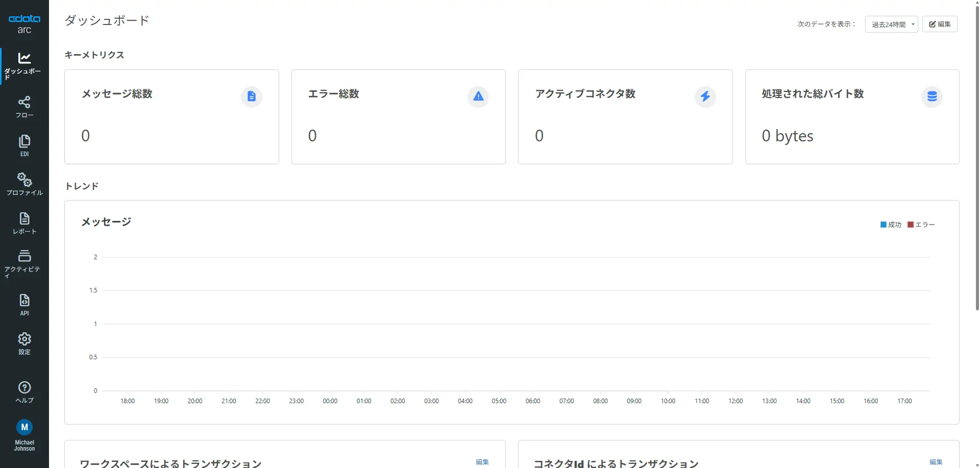Click the コネクタId によるトランザクション heading
The width and height of the screenshot is (980, 468).
coord(616,463)
